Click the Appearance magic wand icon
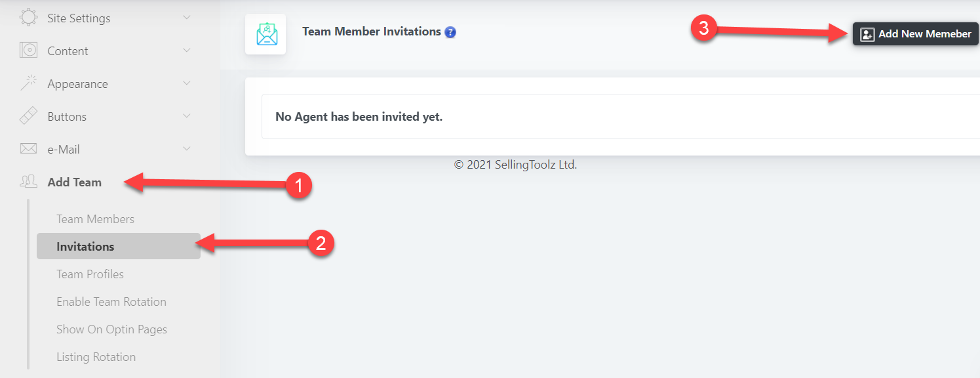 (x=28, y=83)
